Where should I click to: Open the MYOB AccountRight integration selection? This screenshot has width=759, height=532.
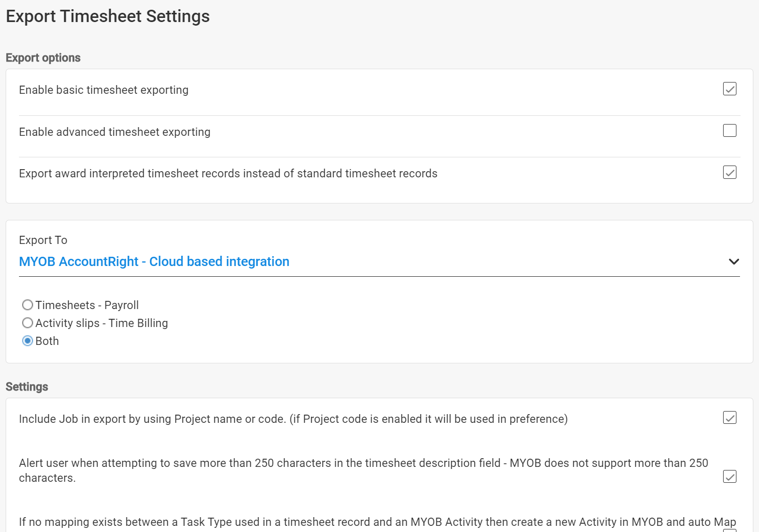point(154,261)
